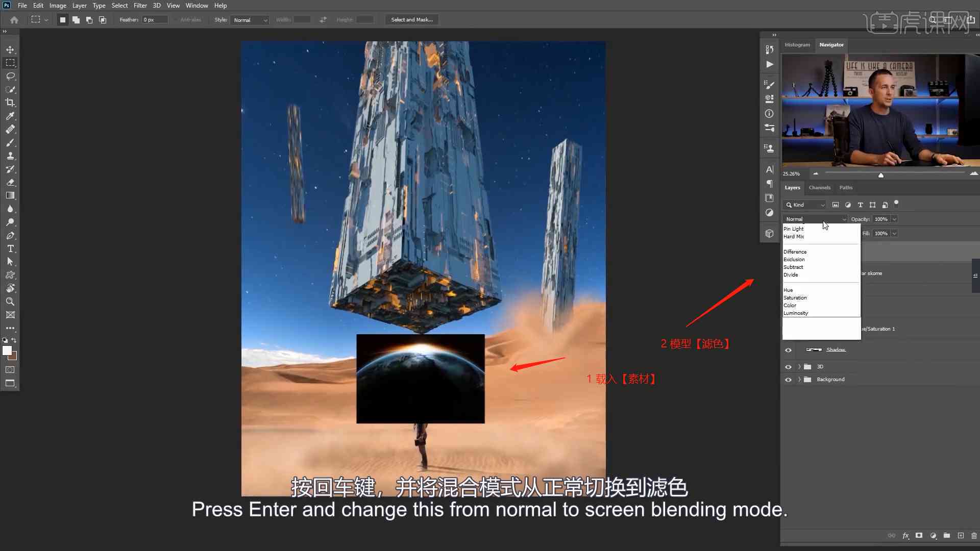Toggle pixel layer filter
The width and height of the screenshot is (980, 551).
[836, 205]
